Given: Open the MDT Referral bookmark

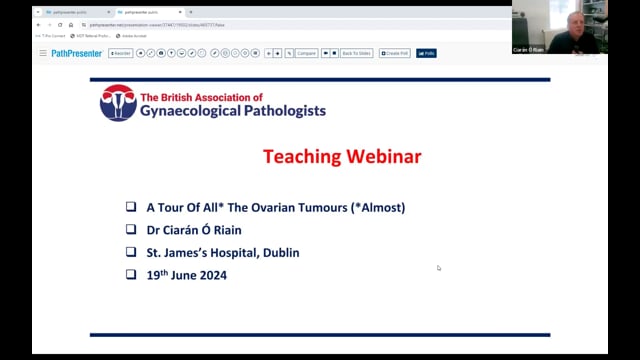Looking at the screenshot, I should 90,36.
